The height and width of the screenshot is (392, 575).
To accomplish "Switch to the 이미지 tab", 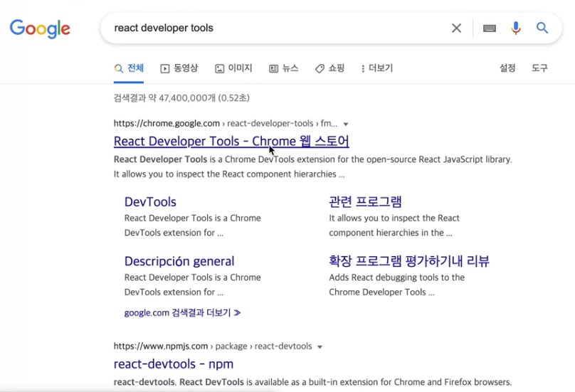I will 233,68.
